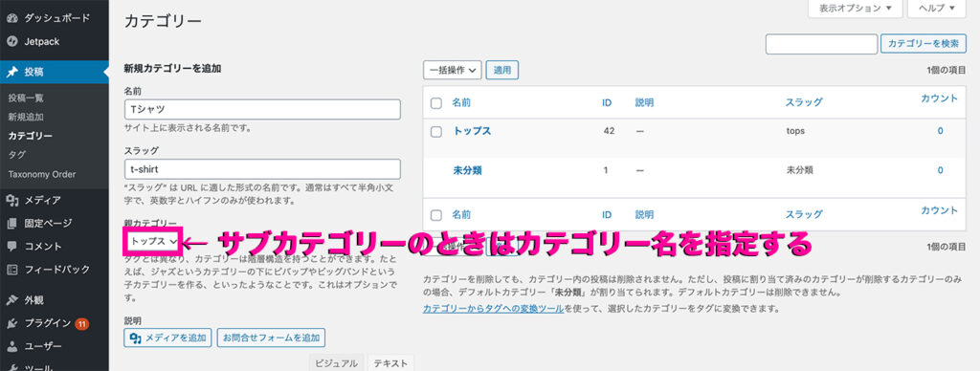
Task: Click the 新規カテゴリーを追加 heading
Action: point(172,69)
